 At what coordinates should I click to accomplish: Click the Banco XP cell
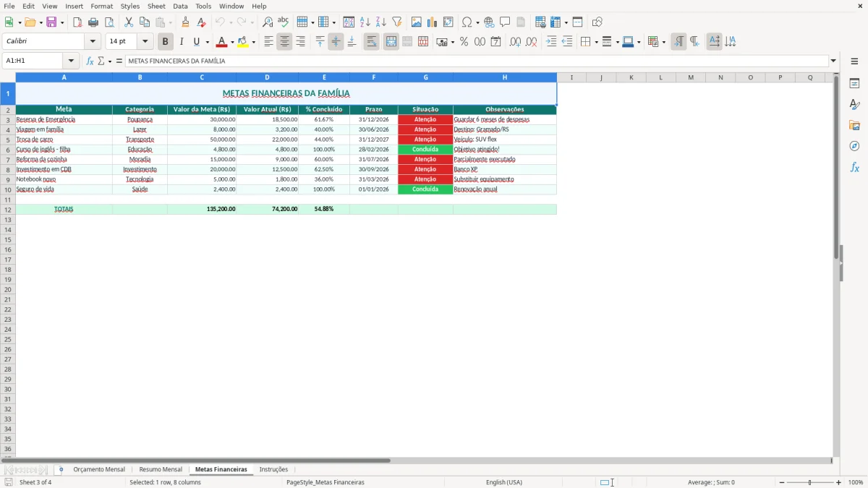pyautogui.click(x=505, y=169)
